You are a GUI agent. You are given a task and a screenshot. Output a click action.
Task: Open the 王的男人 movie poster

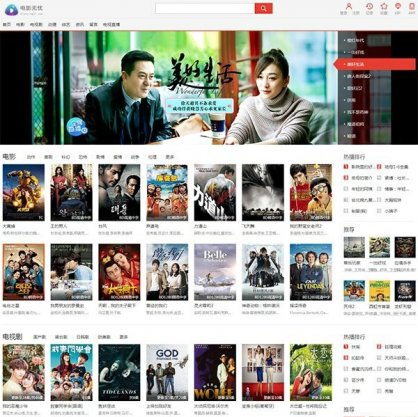pyautogui.click(x=71, y=192)
